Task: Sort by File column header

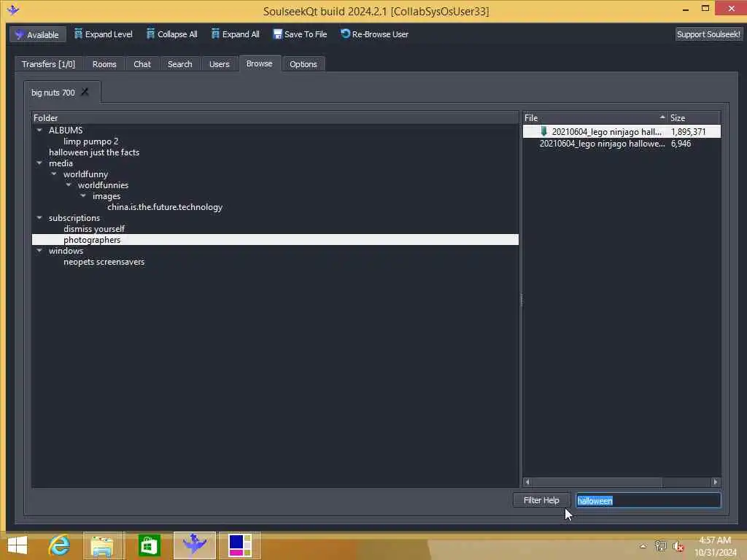Action: (595, 117)
